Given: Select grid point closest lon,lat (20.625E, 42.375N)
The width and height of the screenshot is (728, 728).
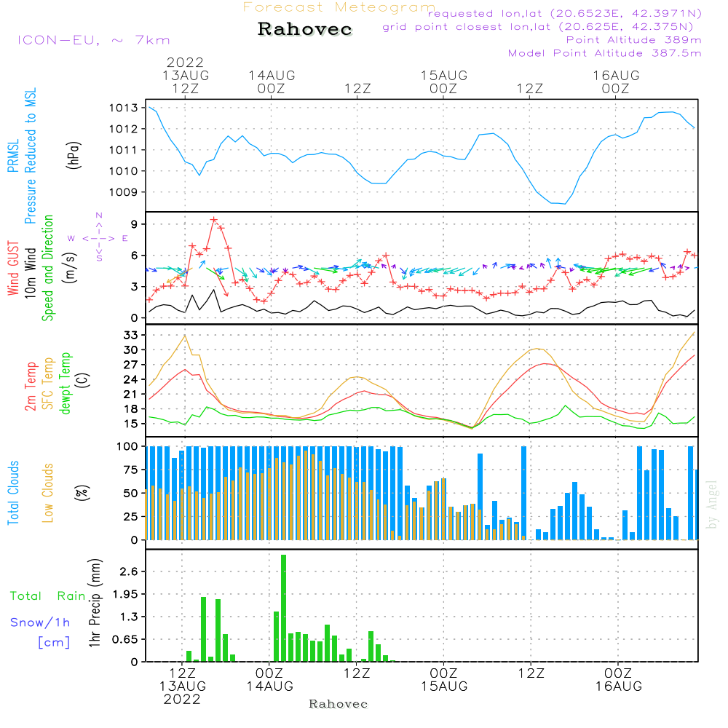Looking at the screenshot, I should click(x=538, y=27).
